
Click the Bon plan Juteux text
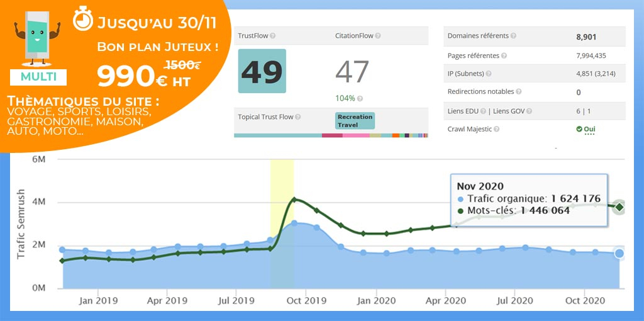tap(158, 47)
